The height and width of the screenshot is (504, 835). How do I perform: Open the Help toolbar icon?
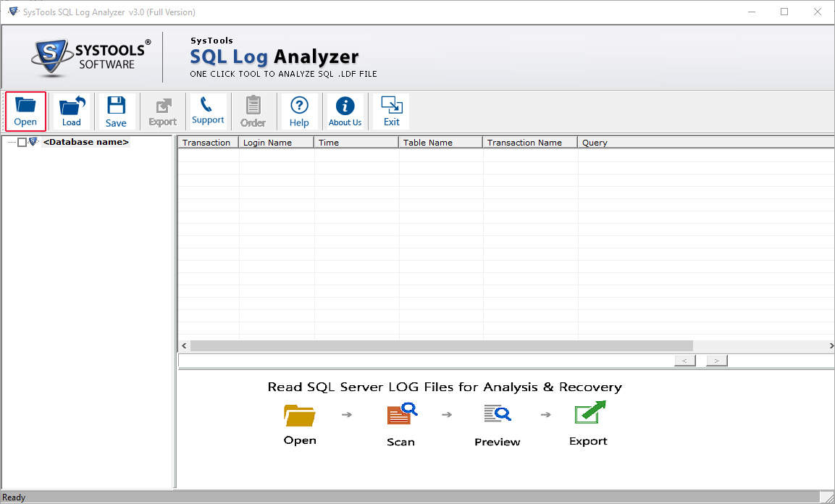[299, 112]
